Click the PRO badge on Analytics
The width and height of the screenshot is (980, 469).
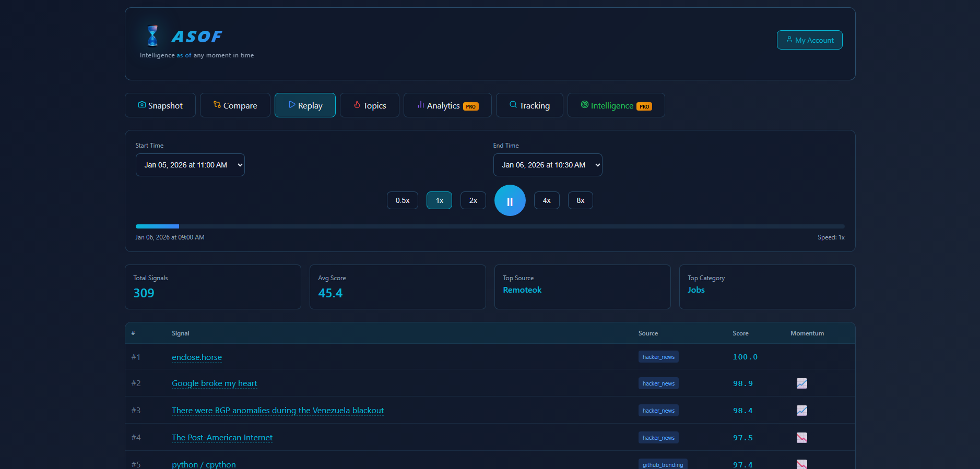point(471,106)
